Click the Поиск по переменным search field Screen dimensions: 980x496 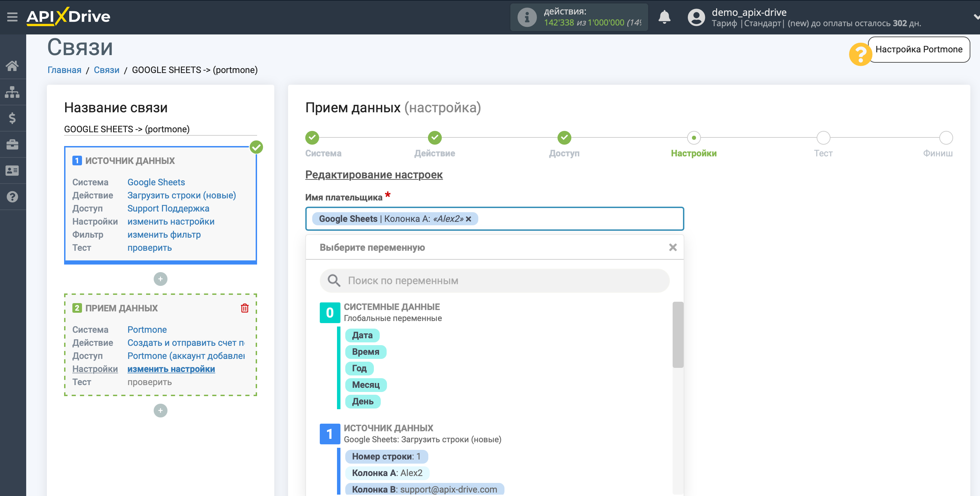tap(494, 281)
